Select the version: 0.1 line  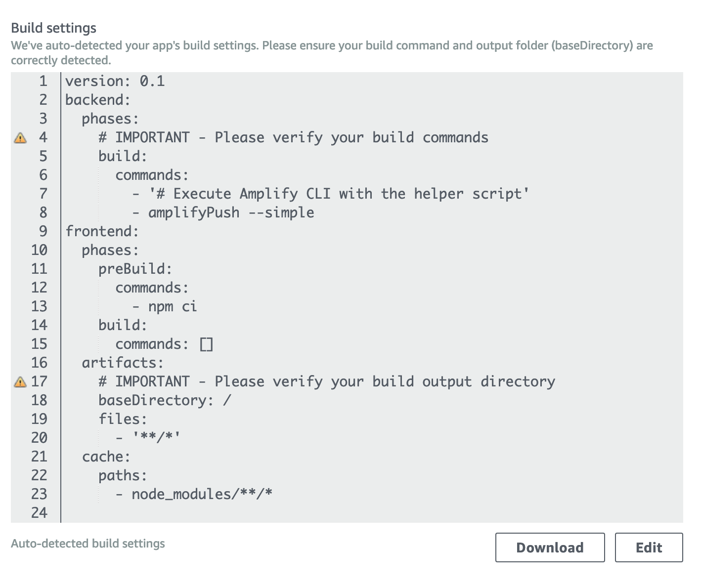[x=115, y=81]
